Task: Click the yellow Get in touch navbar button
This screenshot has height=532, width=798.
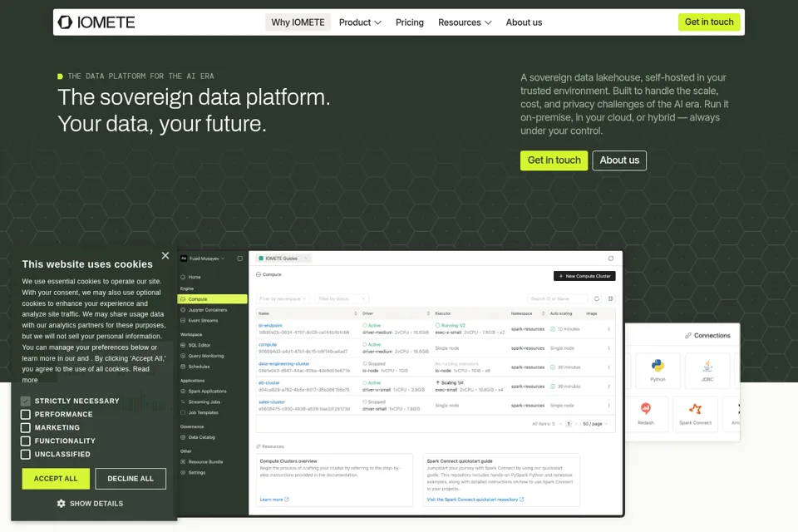Action: [x=709, y=22]
